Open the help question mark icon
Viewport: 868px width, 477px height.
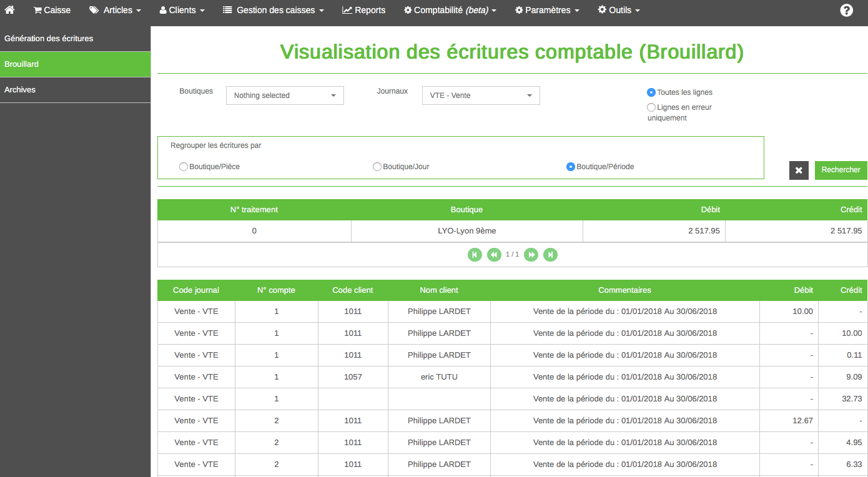pyautogui.click(x=846, y=10)
